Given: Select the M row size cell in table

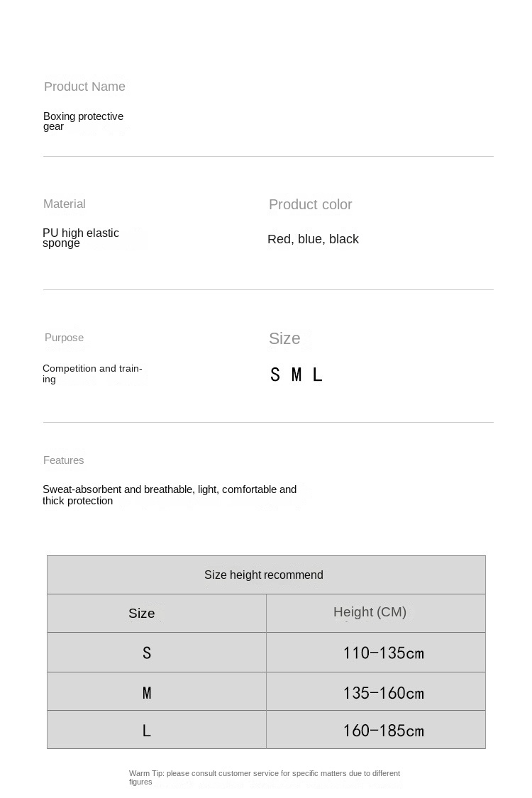Looking at the screenshot, I should tap(147, 692).
